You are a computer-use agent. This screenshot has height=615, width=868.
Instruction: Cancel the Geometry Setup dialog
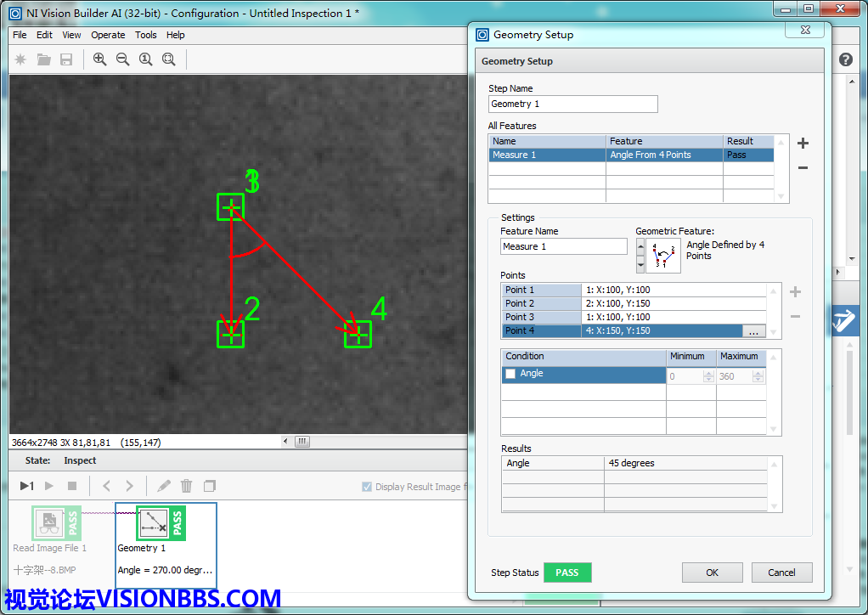click(781, 573)
